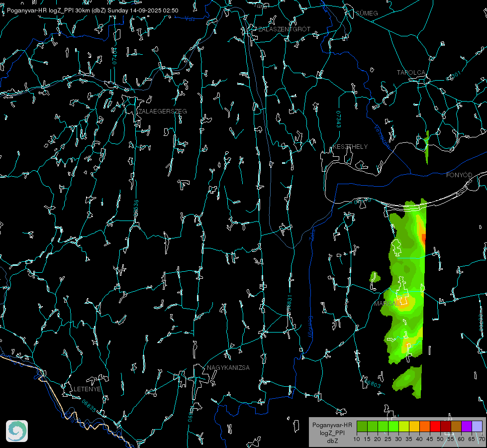Click the thin green echo sliver south of Tapolca
The height and width of the screenshot is (448, 487).
click(427, 147)
